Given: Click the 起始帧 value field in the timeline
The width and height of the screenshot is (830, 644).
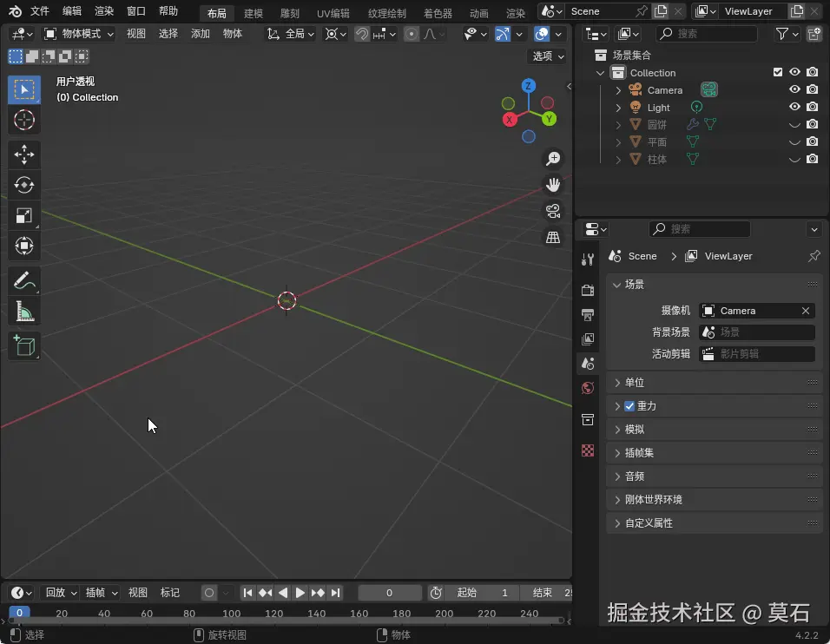Looking at the screenshot, I should 483,593.
